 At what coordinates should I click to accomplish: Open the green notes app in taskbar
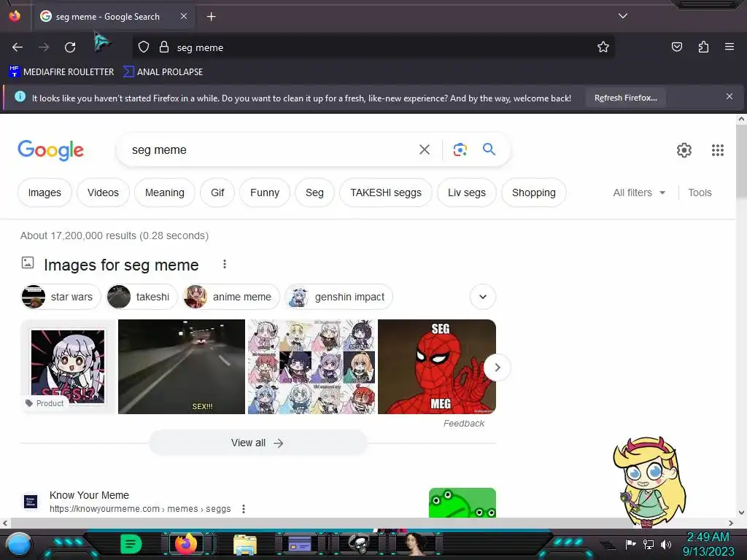click(131, 544)
